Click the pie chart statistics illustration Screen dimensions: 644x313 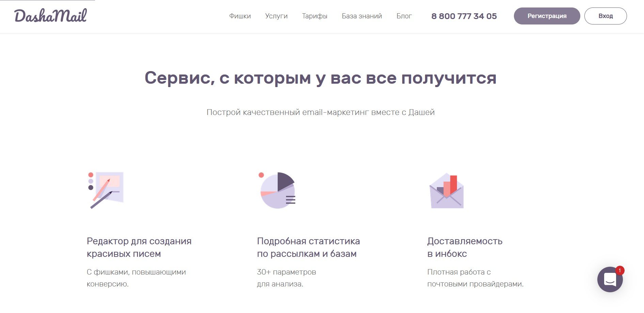[278, 190]
